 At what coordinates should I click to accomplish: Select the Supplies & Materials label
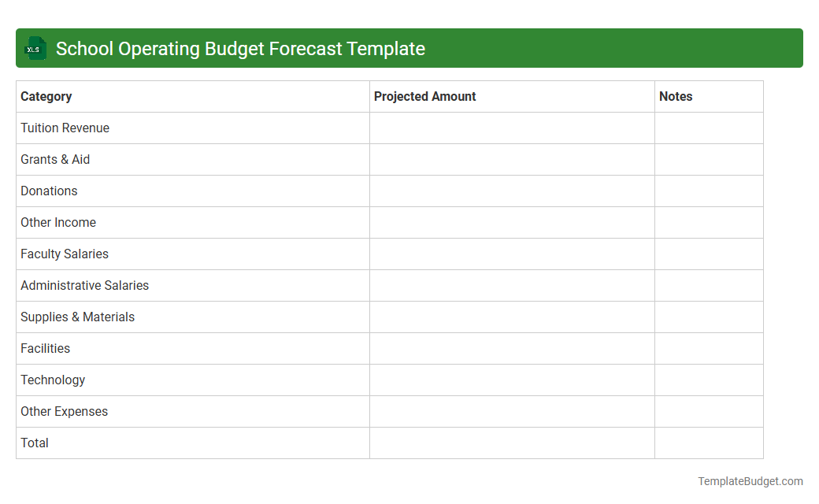[x=77, y=317]
